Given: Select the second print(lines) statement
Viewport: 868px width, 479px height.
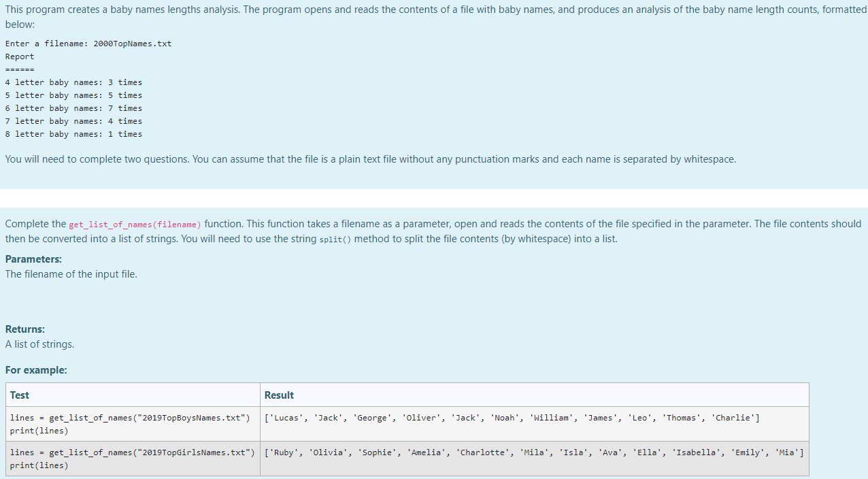Looking at the screenshot, I should click(36, 465).
